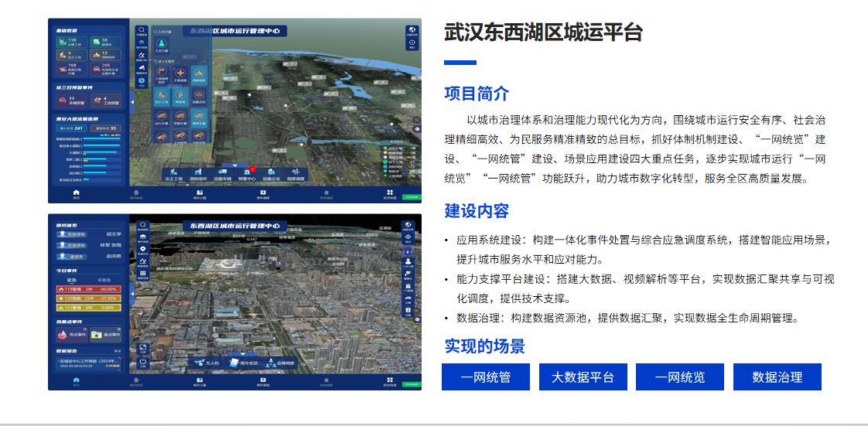Select the 出土工地 icon in upper bottom toolbar
The image size is (868, 426).
click(175, 172)
